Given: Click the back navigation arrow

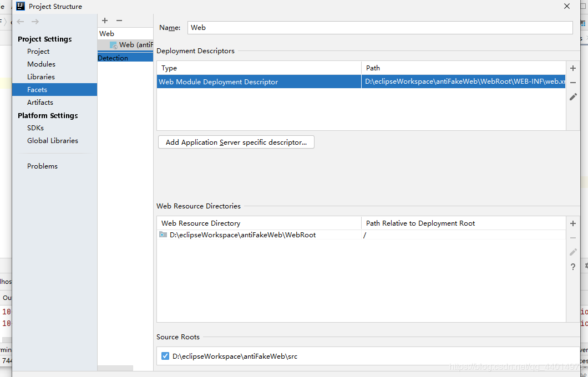Looking at the screenshot, I should point(21,22).
